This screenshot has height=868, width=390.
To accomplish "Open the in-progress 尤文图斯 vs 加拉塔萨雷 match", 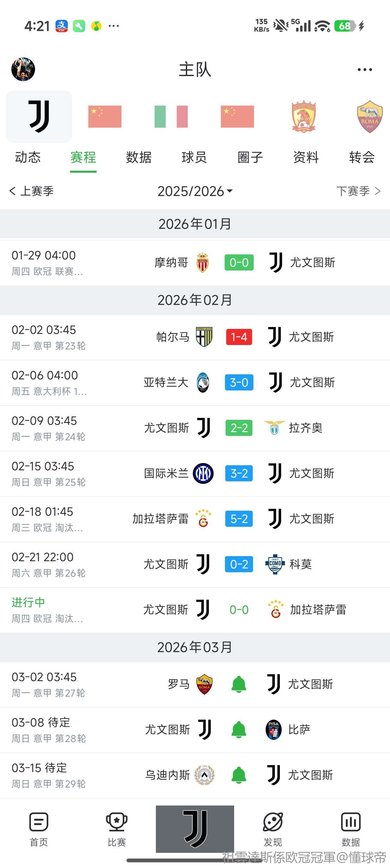I will [x=239, y=609].
